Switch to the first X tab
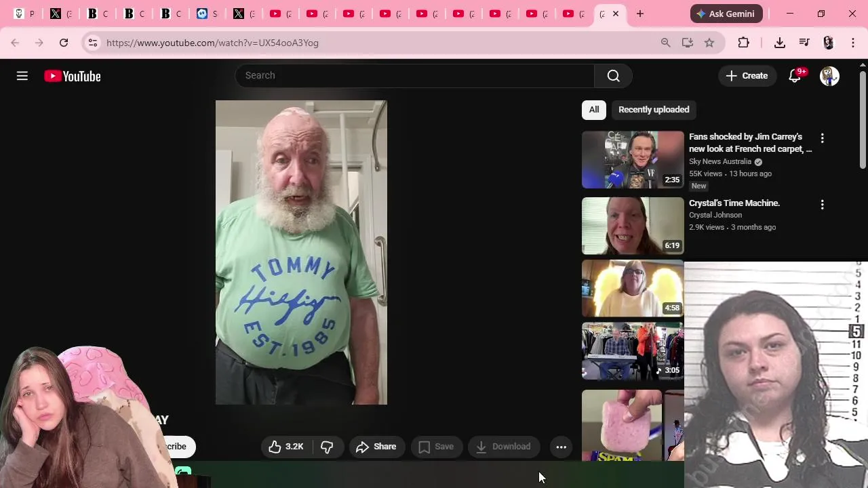 click(x=60, y=14)
